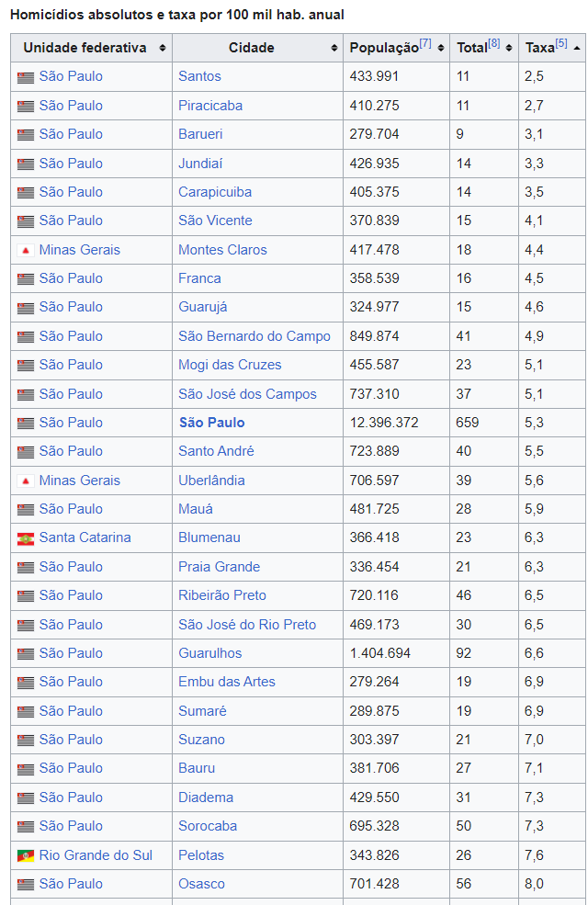This screenshot has width=588, height=905.
Task: Open the Montes Claros city link
Action: click(x=222, y=250)
